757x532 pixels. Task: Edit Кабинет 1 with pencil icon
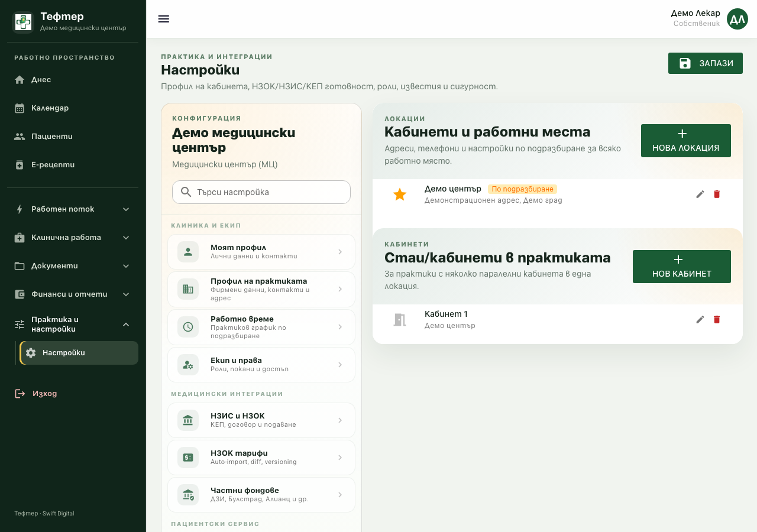pyautogui.click(x=700, y=319)
